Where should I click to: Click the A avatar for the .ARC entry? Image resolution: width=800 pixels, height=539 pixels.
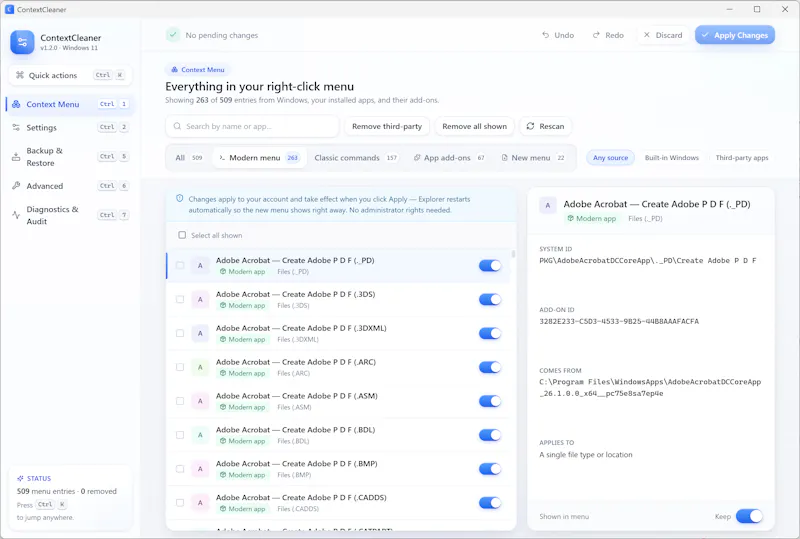(200, 367)
